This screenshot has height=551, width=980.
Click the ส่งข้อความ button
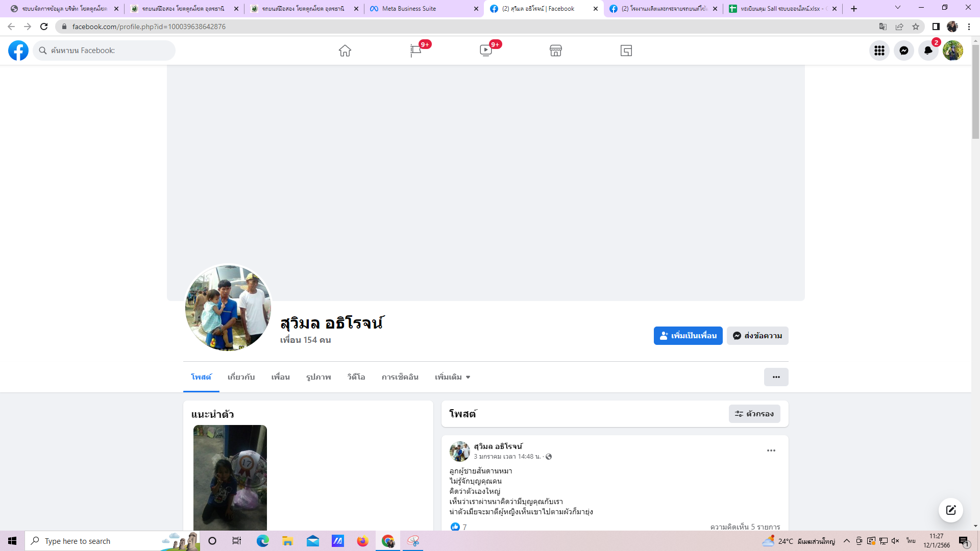click(757, 336)
